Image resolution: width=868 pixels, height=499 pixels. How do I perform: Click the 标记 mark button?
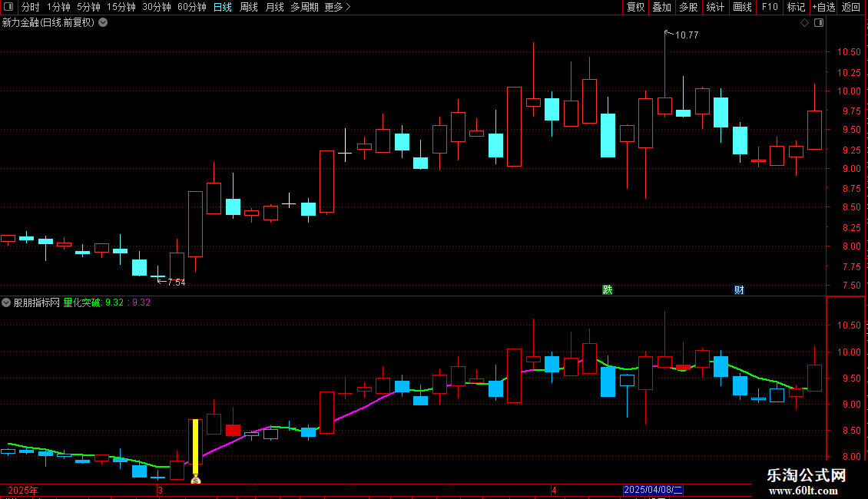tap(796, 7)
